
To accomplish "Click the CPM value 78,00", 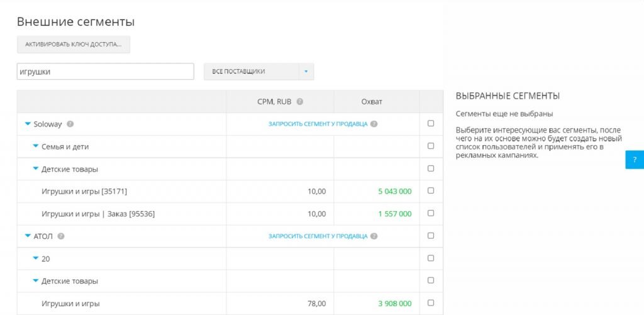I will [317, 304].
